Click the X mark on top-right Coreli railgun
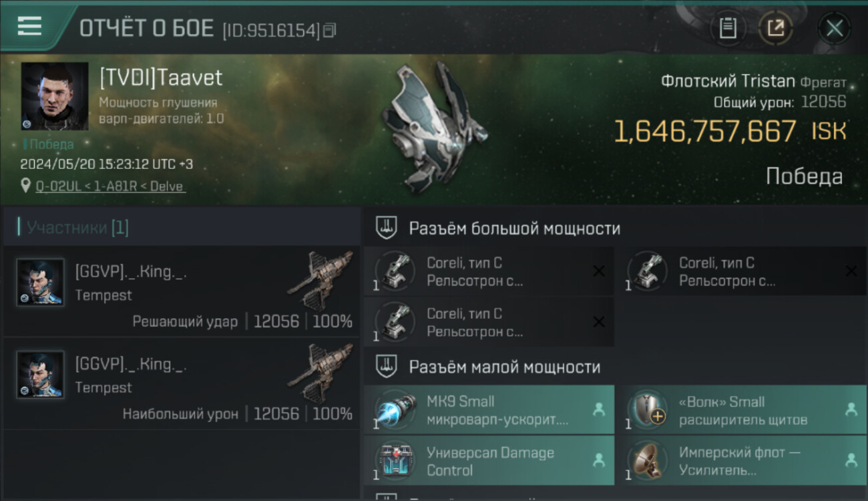Image resolution: width=868 pixels, height=501 pixels. (x=851, y=271)
